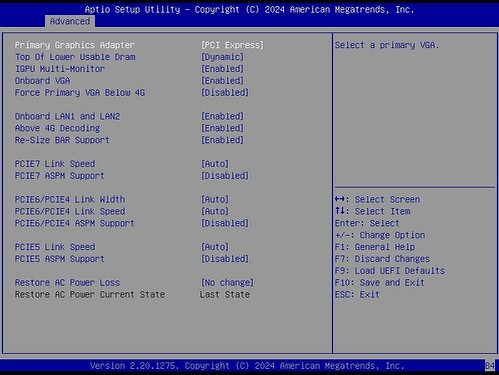
Task: Open PCIE5 Link Speed Auto option
Action: click(x=215, y=247)
